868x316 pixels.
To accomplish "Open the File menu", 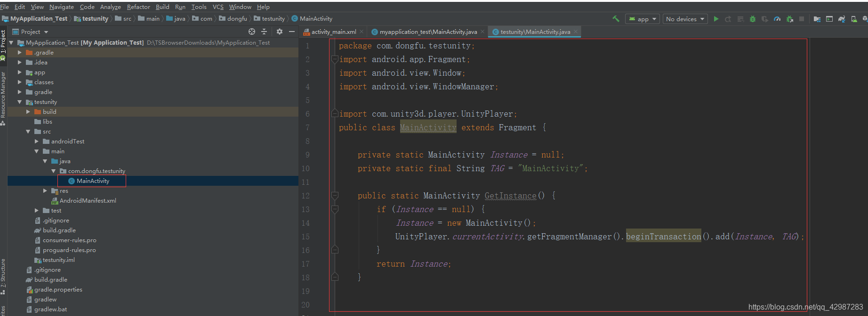I will (5, 7).
